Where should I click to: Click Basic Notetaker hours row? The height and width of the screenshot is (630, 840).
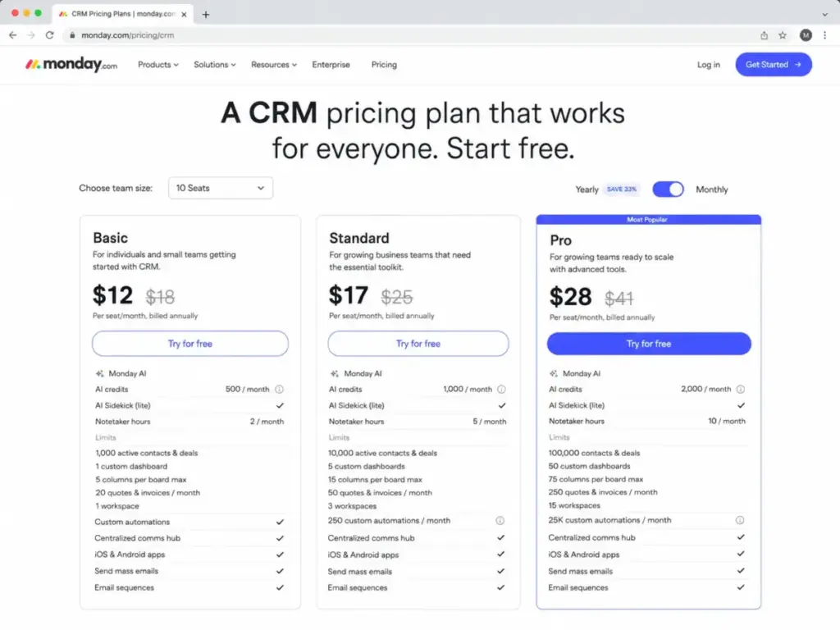coord(189,422)
